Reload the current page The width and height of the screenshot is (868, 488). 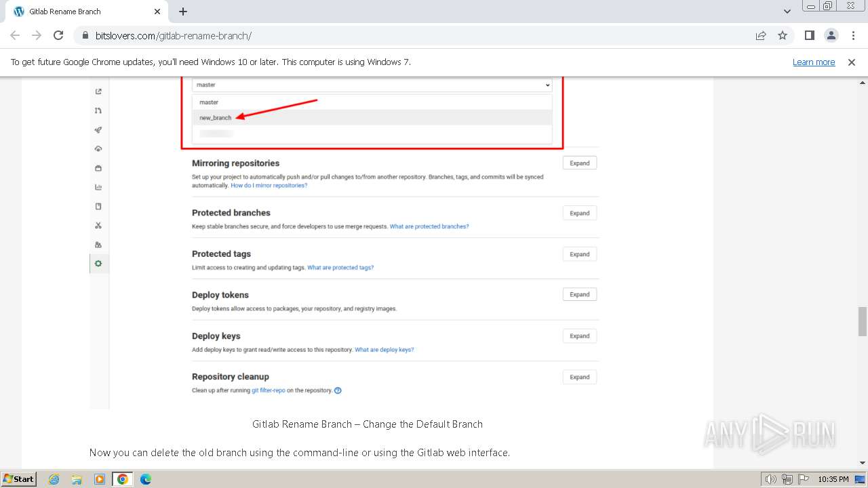[58, 35]
